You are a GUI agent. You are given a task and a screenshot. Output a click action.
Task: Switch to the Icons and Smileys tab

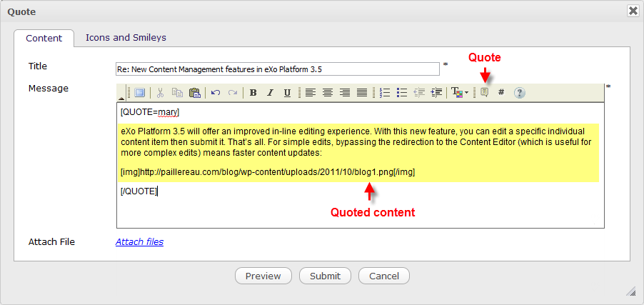click(x=126, y=38)
